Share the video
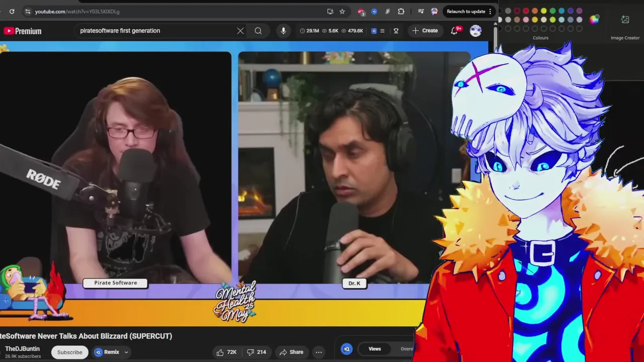644x362 pixels. [x=291, y=352]
